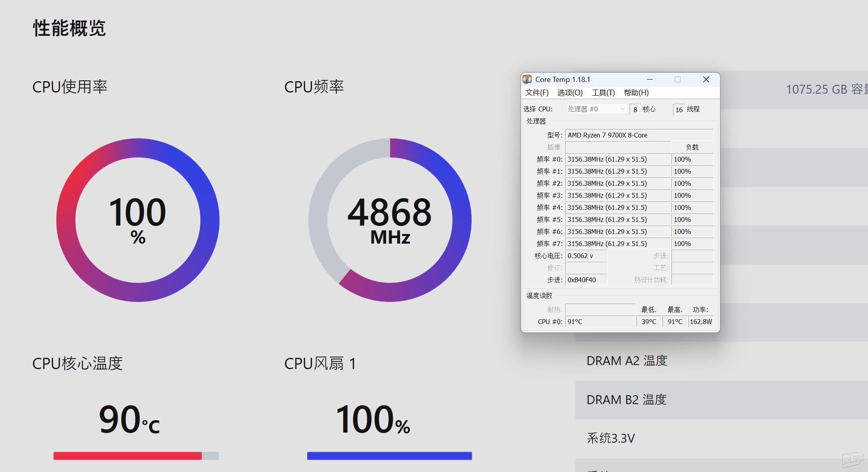The height and width of the screenshot is (472, 868).
Task: Select the DRAM A2 温度 row
Action: pyautogui.click(x=626, y=361)
